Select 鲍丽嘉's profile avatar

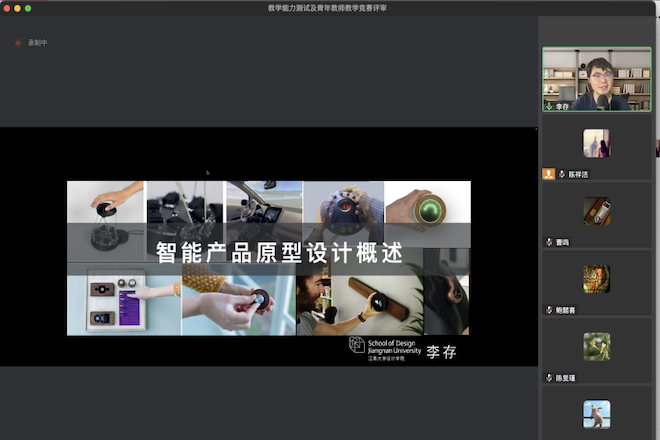(x=597, y=279)
